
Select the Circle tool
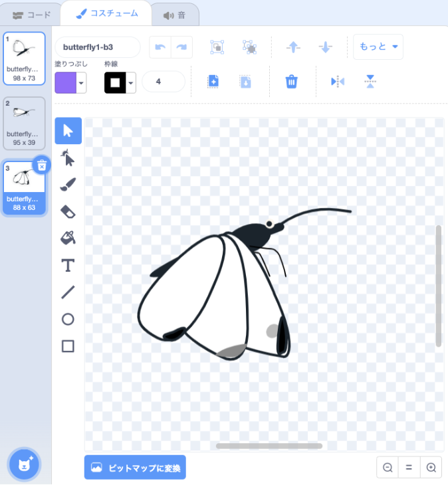(68, 320)
